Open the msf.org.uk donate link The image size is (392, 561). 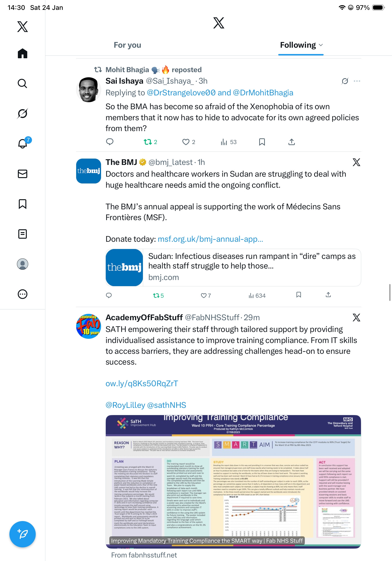[210, 239]
